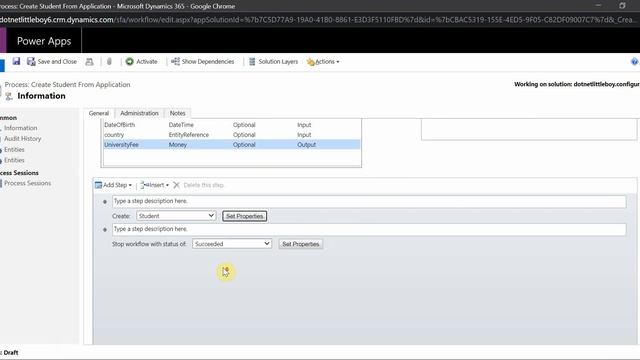
Task: Click the Output direction cell
Action: [x=307, y=144]
